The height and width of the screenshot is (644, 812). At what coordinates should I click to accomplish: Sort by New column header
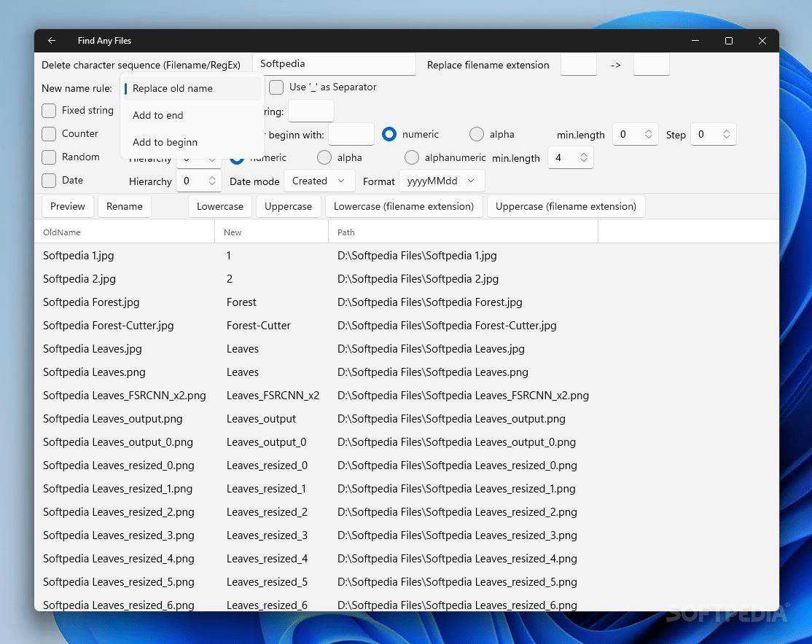[271, 232]
